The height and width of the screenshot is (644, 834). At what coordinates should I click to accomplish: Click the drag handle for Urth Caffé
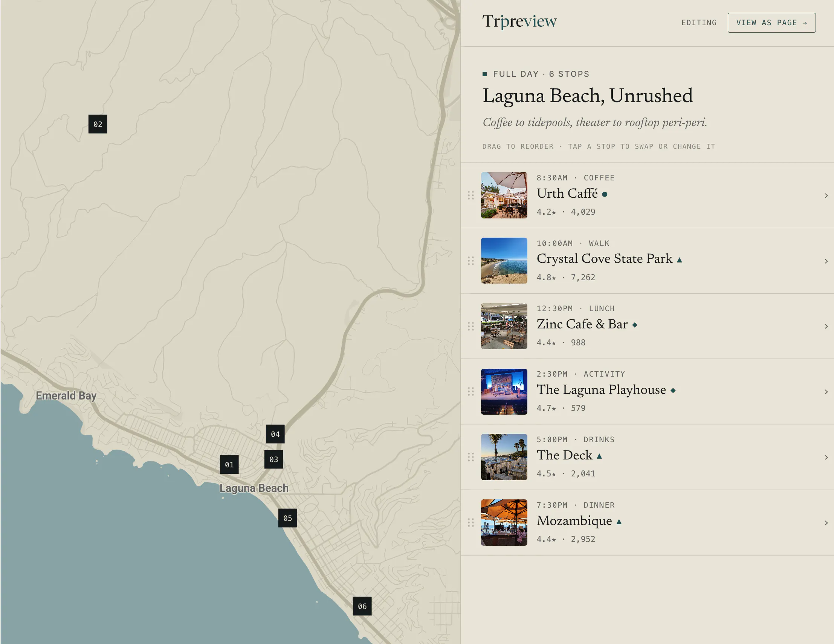coord(471,195)
